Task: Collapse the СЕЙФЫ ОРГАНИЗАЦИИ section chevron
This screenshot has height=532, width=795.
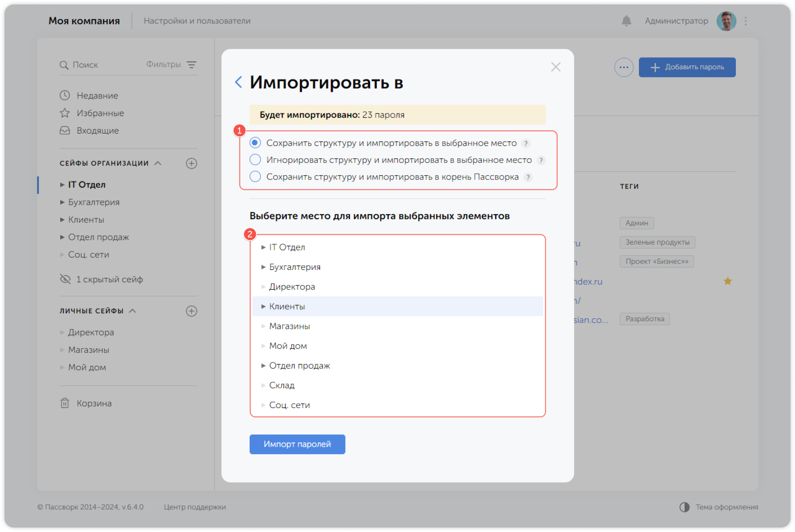Action: coord(158,163)
